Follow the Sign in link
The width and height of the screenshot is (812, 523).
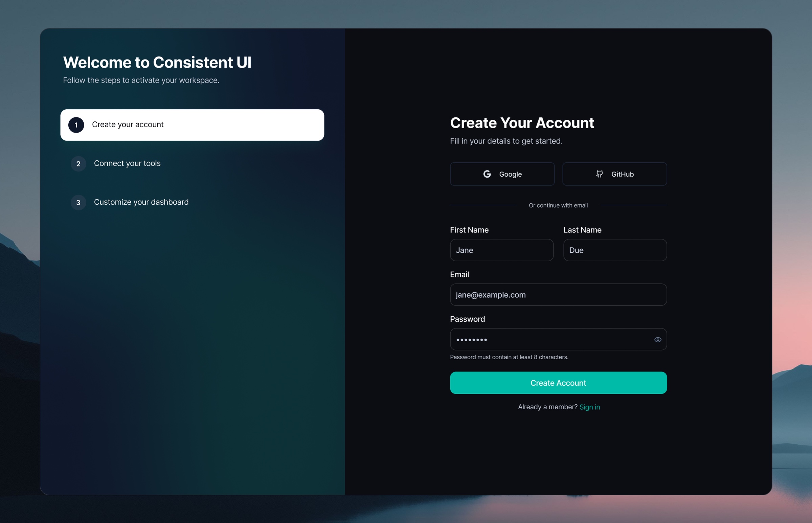[590, 407]
